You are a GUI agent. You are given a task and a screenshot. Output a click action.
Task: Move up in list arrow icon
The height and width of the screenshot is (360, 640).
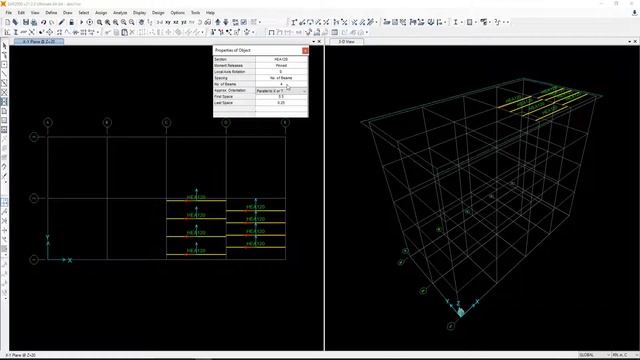tap(218, 22)
